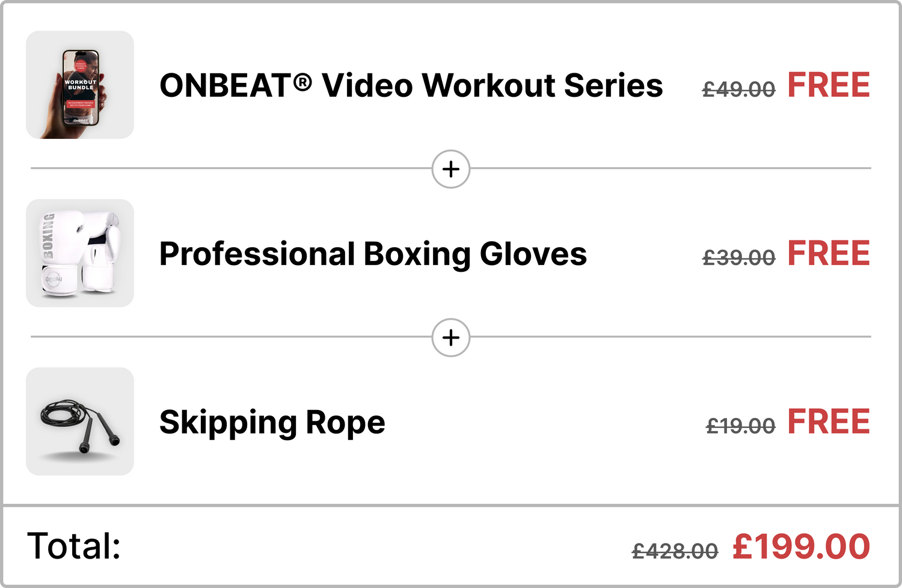Click the BOXING lettering on the glove
This screenshot has width=902, height=588.
49,235
